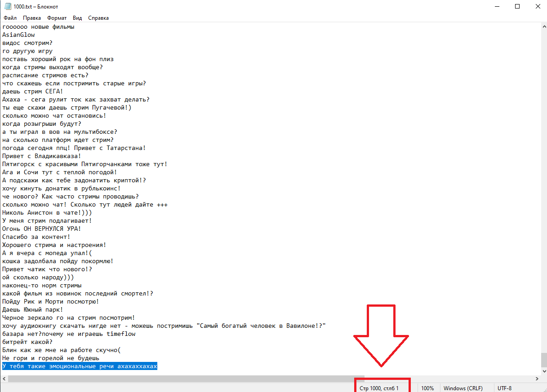Click line 'расписание стримов есть?'

(x=45, y=75)
